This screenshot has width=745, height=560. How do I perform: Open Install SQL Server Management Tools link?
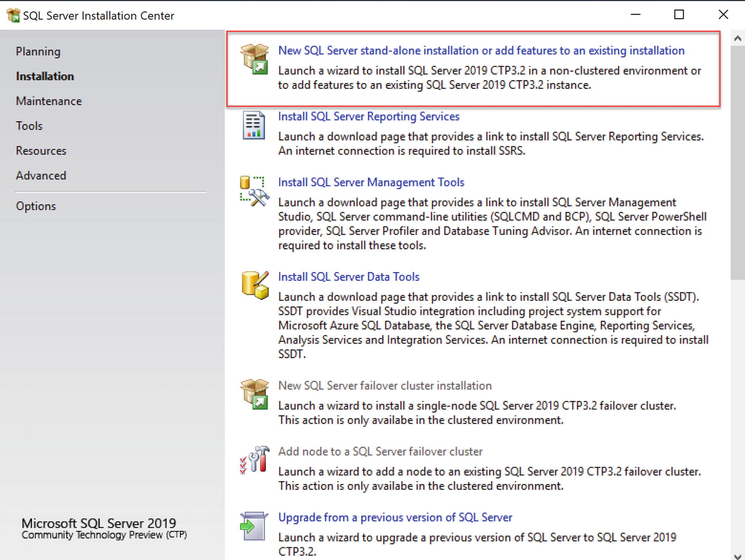click(x=371, y=182)
